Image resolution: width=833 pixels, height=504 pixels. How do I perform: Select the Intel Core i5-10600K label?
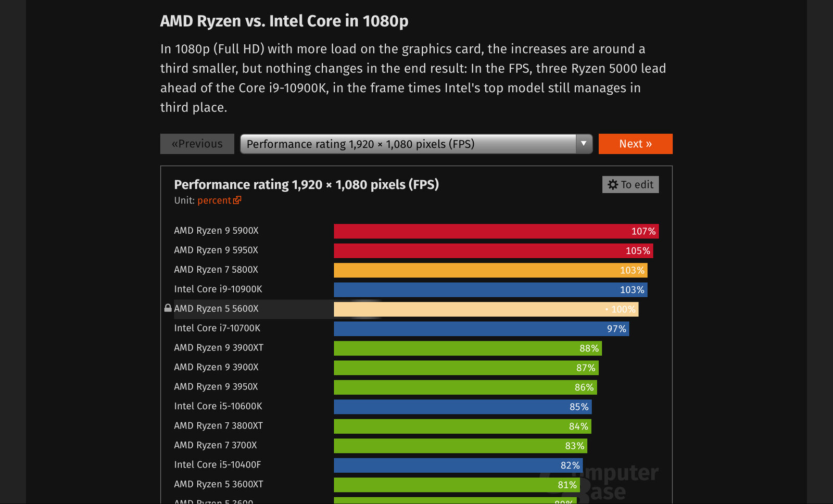pyautogui.click(x=218, y=406)
